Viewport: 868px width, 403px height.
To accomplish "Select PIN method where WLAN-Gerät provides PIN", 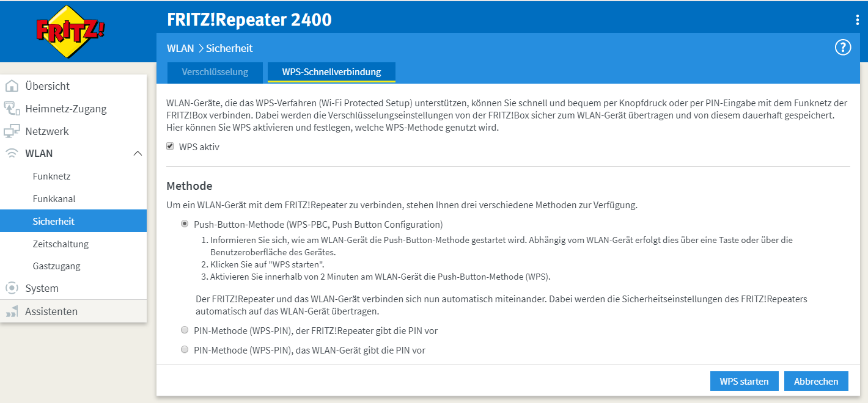I will pos(185,350).
